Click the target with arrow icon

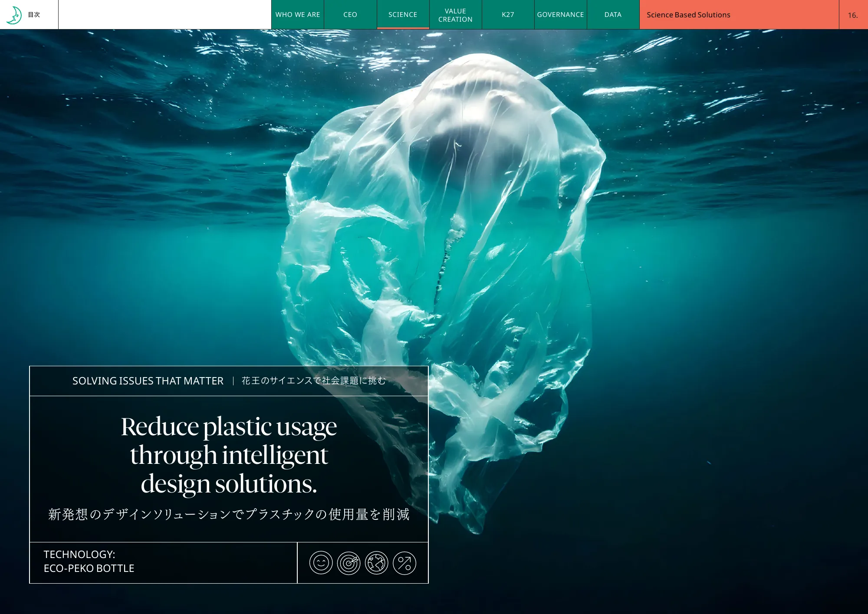point(349,563)
